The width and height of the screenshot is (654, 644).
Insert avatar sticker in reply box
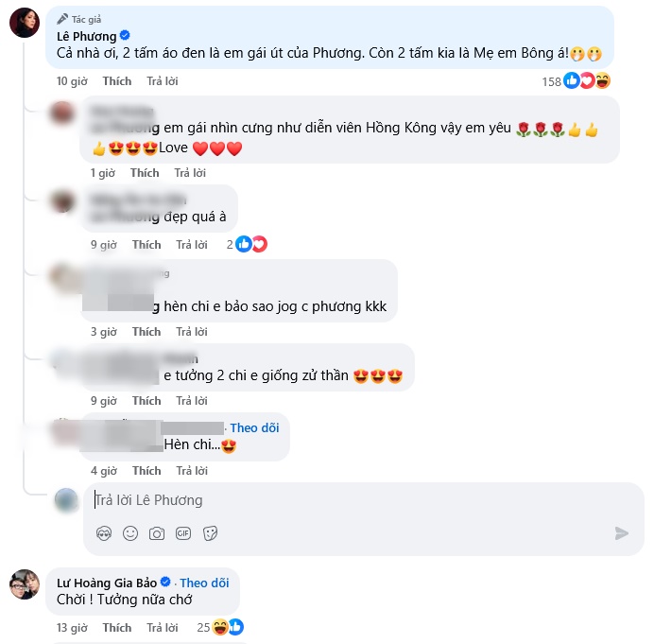(104, 533)
